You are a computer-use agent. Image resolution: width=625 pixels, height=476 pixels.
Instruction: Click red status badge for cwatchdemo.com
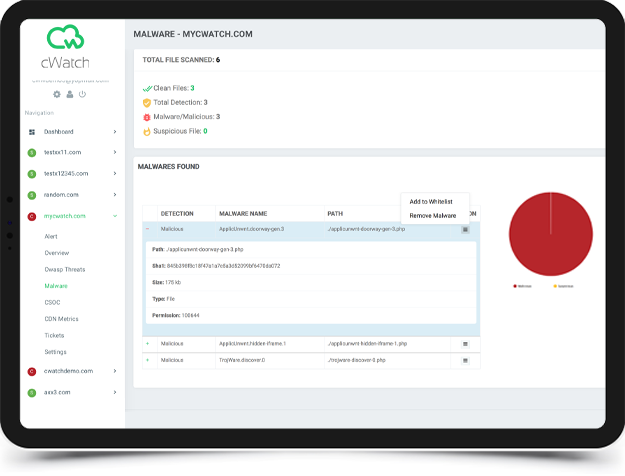(x=32, y=372)
